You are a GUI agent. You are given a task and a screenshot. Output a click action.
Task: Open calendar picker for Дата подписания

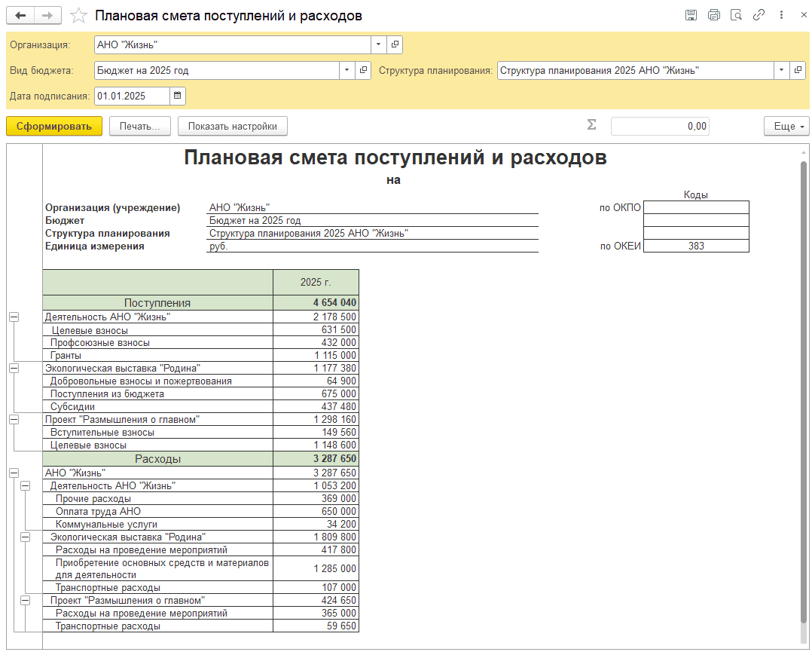click(x=177, y=96)
